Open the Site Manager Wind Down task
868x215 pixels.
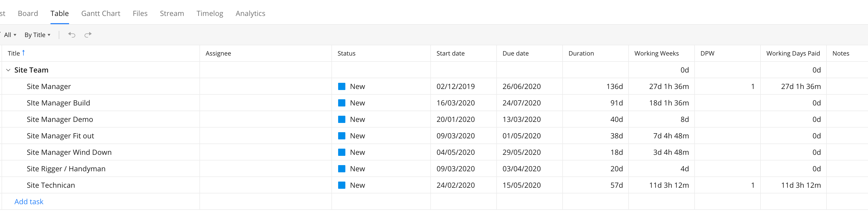pos(69,153)
